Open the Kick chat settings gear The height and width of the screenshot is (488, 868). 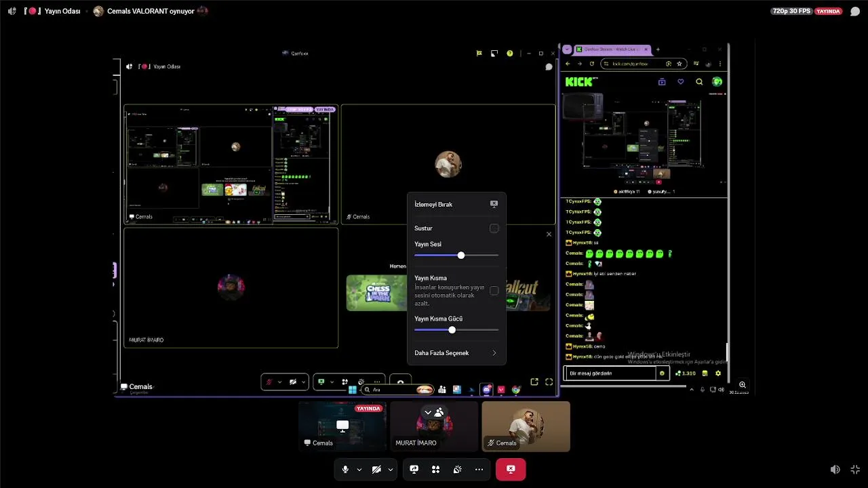[718, 373]
